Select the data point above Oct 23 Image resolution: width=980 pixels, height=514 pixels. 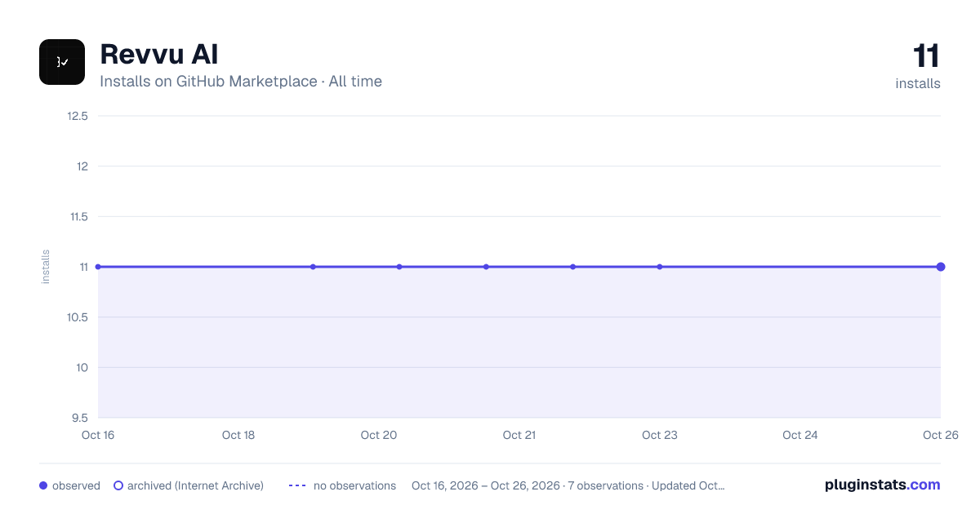660,267
